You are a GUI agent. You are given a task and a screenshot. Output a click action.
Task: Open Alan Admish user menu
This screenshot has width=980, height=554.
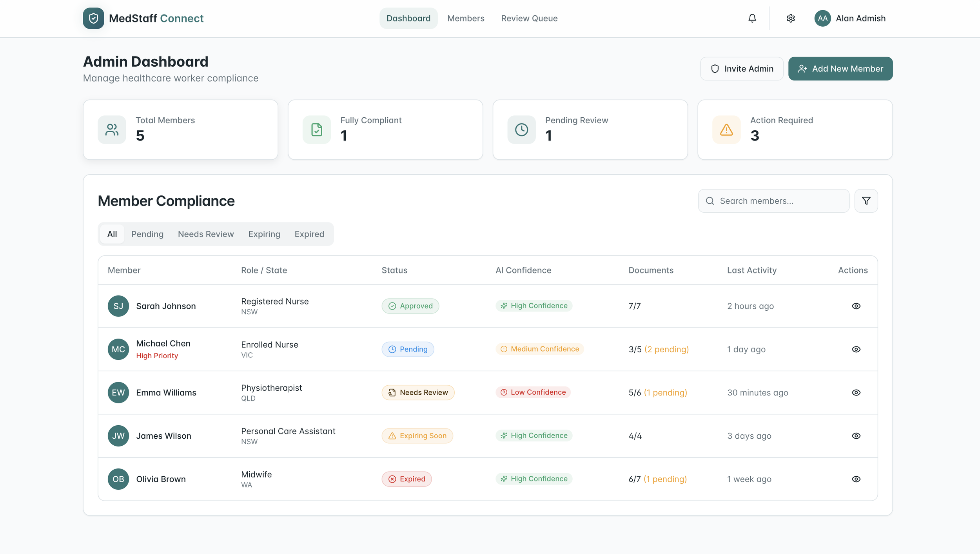(850, 18)
